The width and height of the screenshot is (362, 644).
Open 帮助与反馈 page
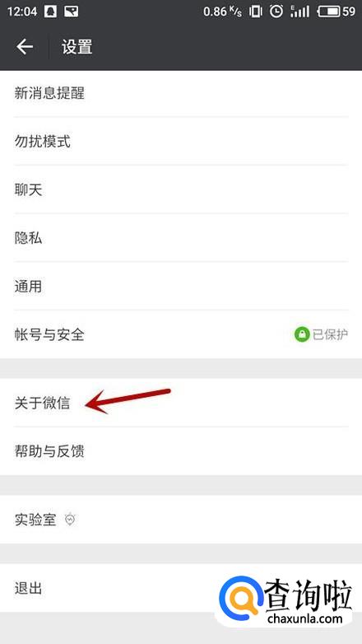point(181,451)
